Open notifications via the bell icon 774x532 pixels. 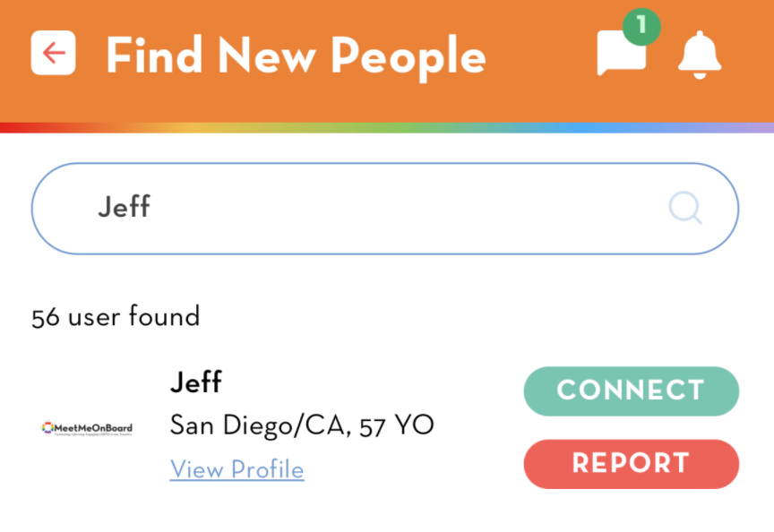(700, 55)
